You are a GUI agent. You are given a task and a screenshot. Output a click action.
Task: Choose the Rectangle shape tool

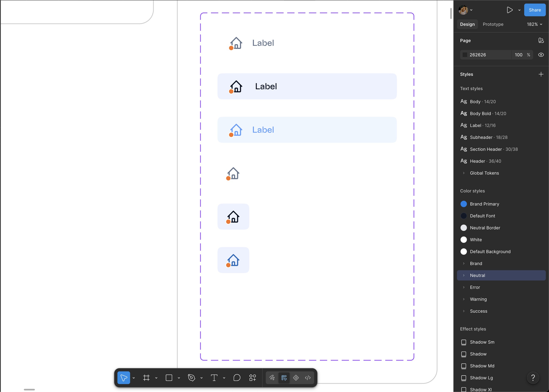(169, 378)
